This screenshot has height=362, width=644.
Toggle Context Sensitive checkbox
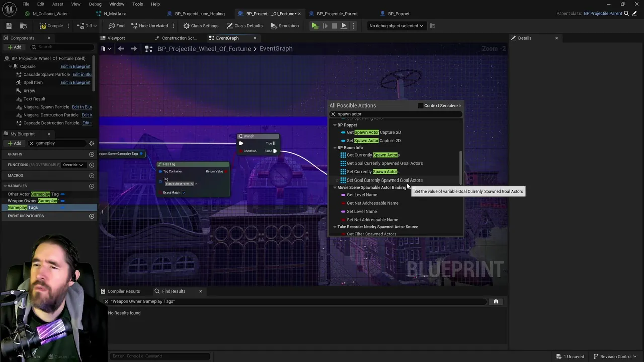(421, 106)
